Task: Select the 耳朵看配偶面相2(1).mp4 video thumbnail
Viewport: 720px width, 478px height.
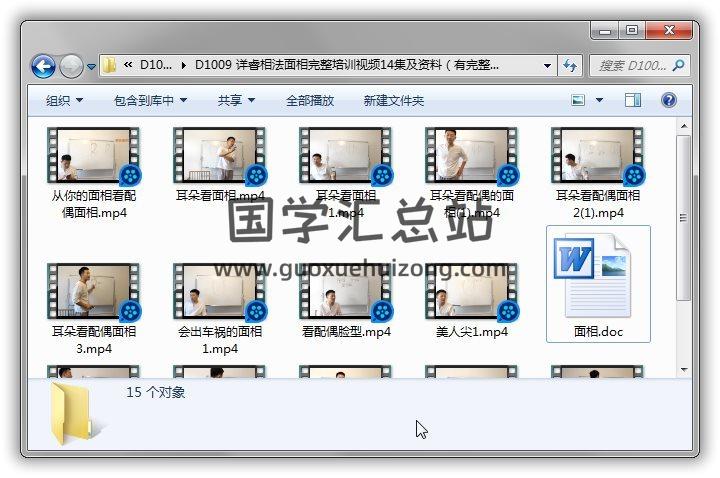Action: 598,156
